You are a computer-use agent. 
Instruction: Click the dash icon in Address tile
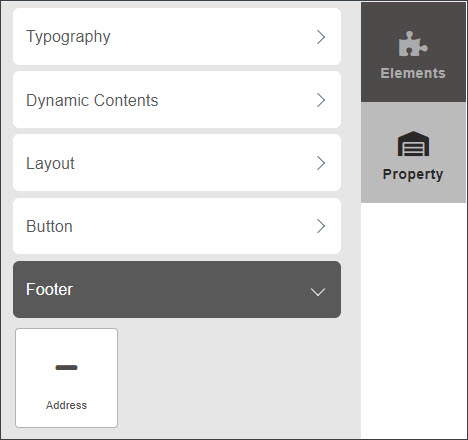pos(66,368)
